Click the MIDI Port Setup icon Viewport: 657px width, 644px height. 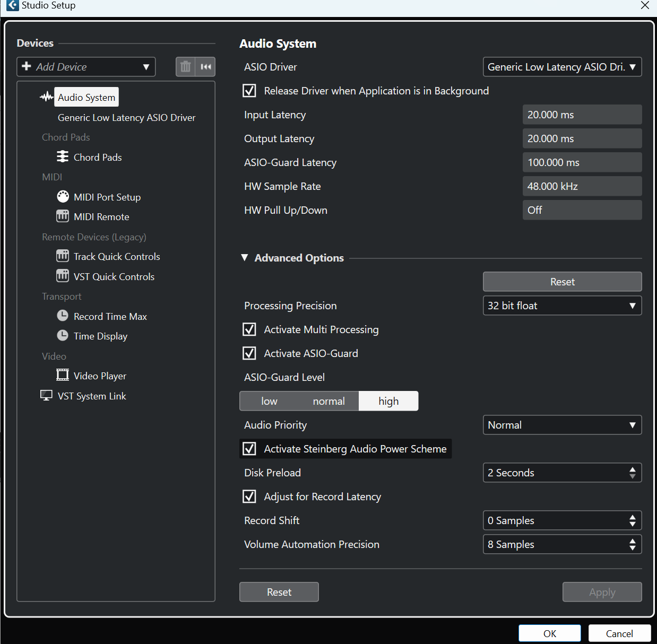point(63,196)
